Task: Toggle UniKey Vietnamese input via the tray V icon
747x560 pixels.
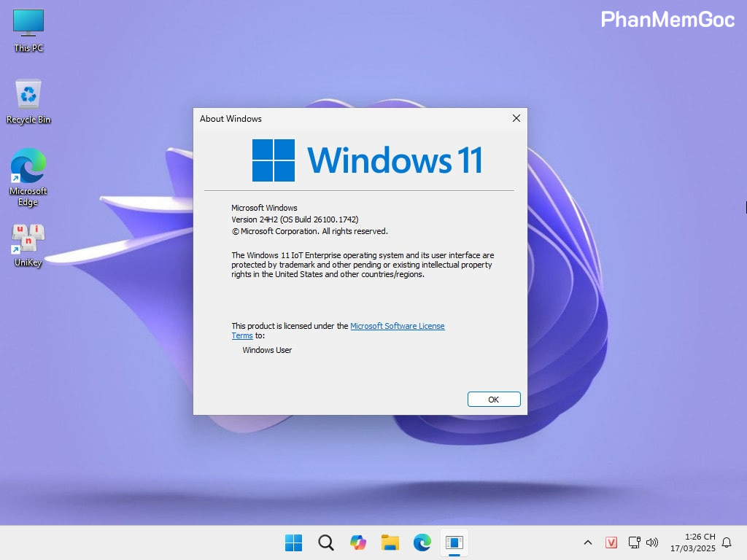Action: point(611,542)
